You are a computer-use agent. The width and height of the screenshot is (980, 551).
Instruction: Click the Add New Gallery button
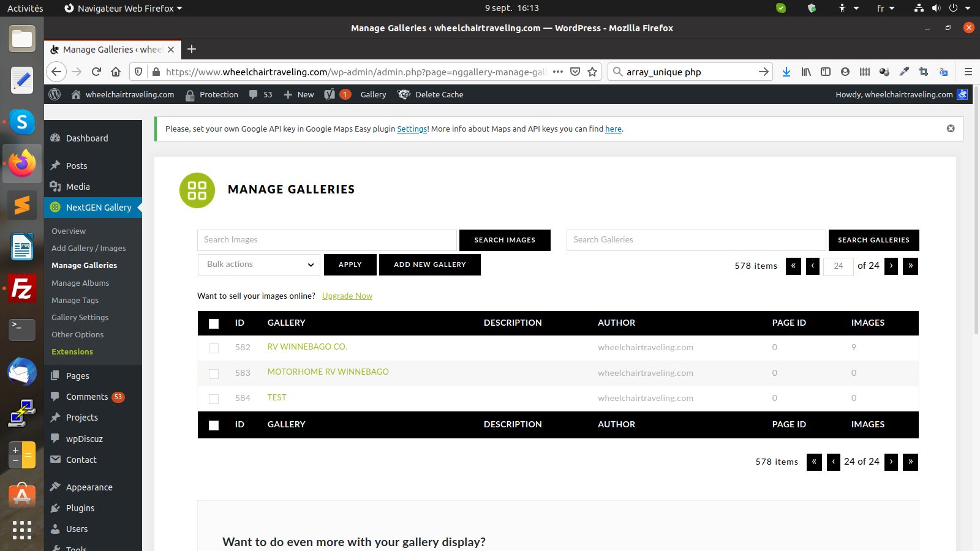pyautogui.click(x=429, y=264)
